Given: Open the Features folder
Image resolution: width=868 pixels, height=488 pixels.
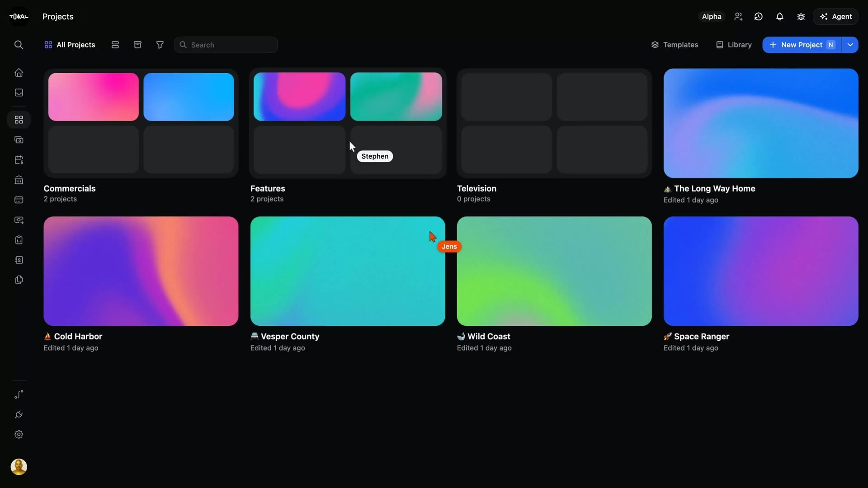Looking at the screenshot, I should (x=348, y=123).
